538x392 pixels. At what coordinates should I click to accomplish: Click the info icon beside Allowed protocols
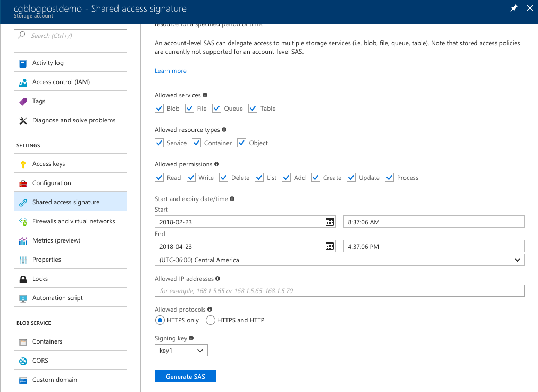(x=209, y=309)
